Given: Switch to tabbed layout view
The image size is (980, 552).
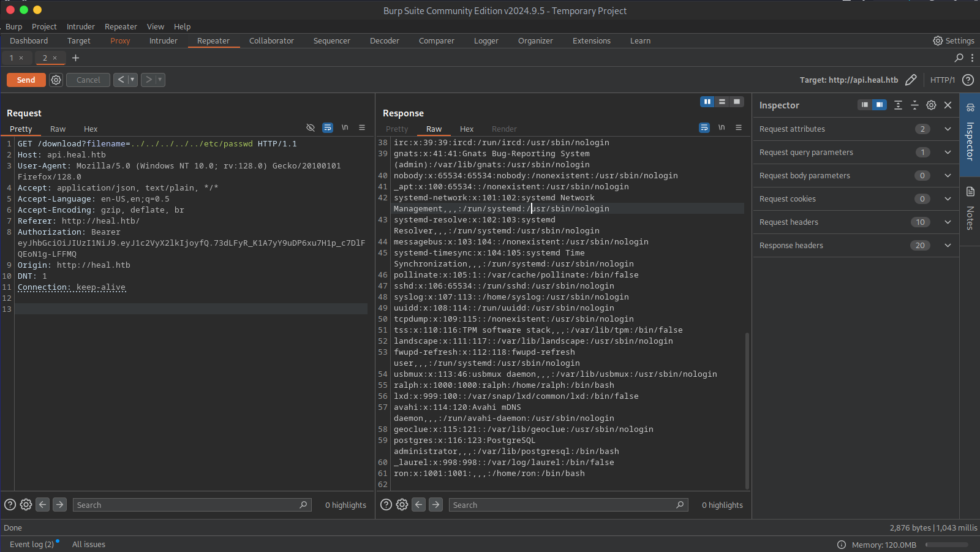Looking at the screenshot, I should 737,102.
